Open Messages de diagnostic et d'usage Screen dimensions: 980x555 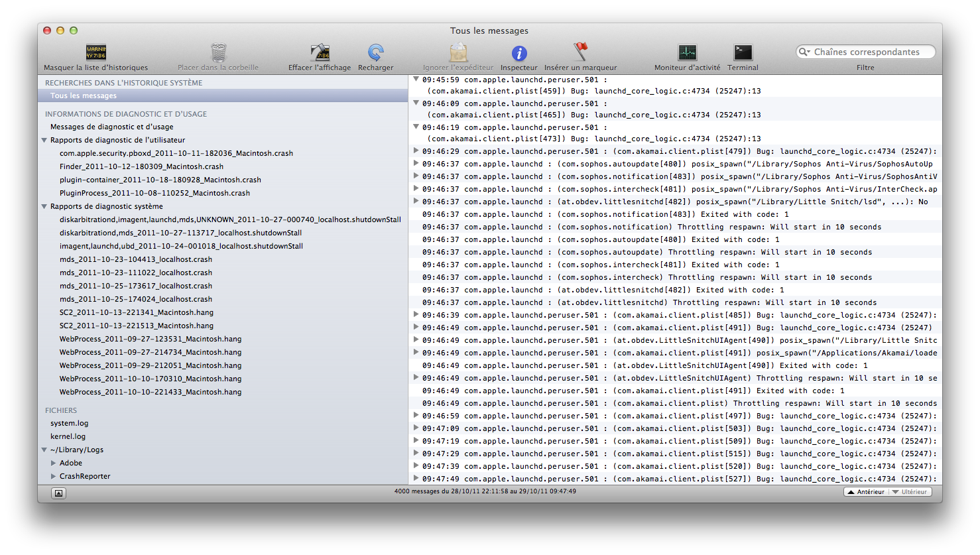(x=111, y=127)
